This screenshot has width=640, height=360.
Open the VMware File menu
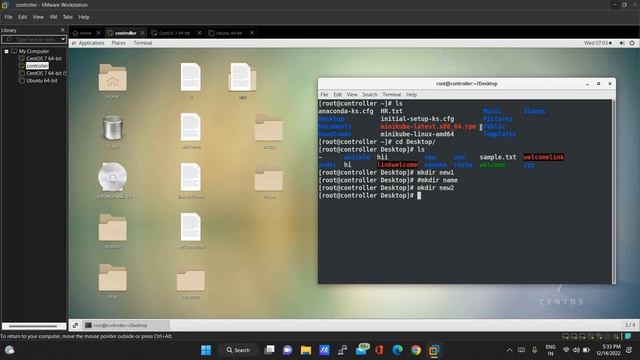[x=8, y=17]
